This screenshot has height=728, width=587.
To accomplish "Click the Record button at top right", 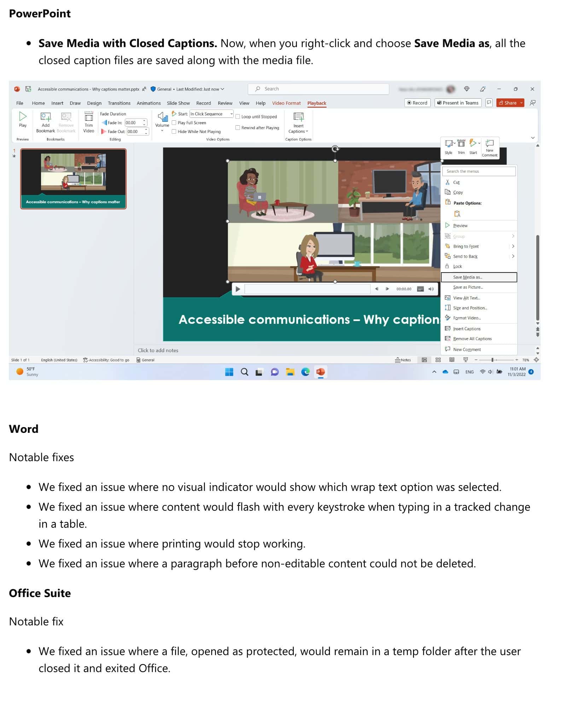I will coord(417,103).
